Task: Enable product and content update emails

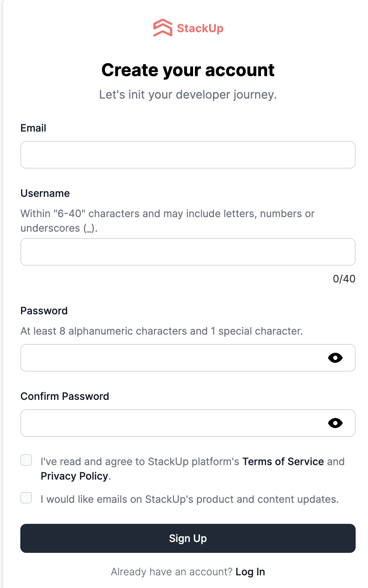Action: pos(26,498)
